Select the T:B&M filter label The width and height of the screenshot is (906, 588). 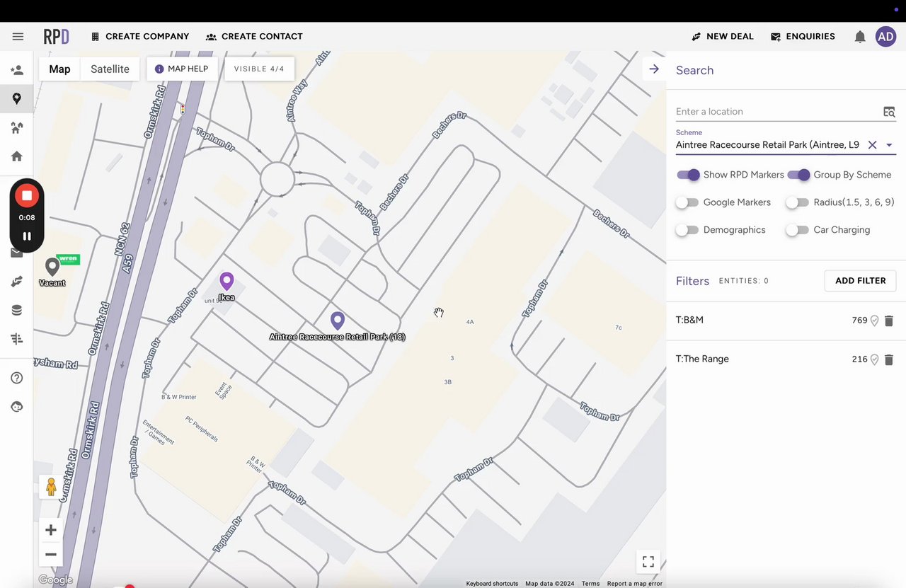[689, 321]
